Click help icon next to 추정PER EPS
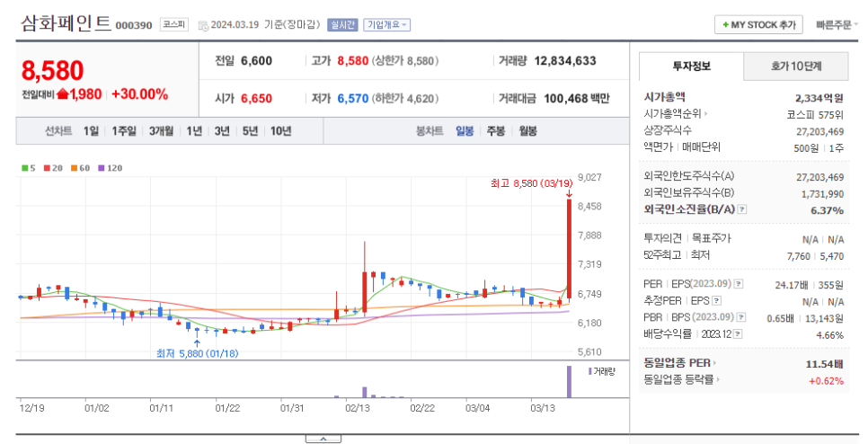The image size is (868, 444). [716, 300]
